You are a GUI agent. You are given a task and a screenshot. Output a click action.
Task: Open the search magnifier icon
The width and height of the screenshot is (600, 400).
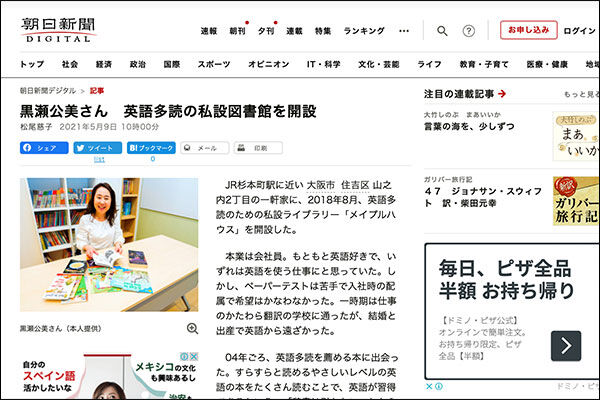pyautogui.click(x=442, y=31)
